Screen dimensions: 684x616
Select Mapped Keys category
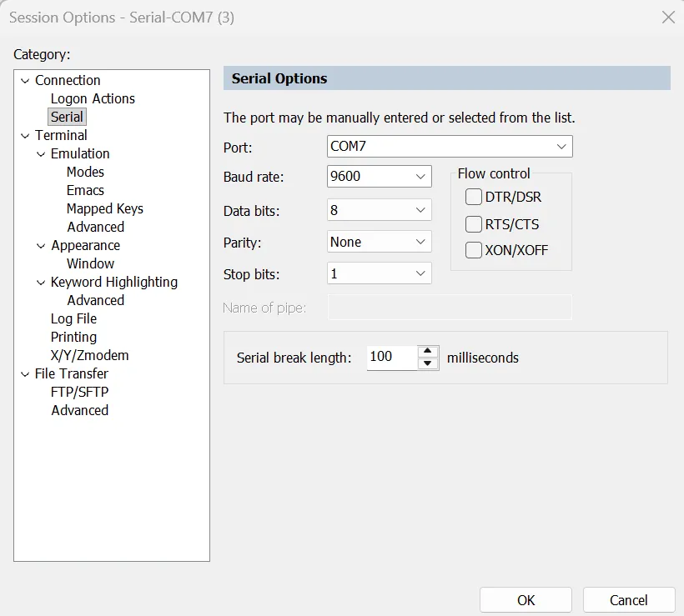[x=105, y=208]
